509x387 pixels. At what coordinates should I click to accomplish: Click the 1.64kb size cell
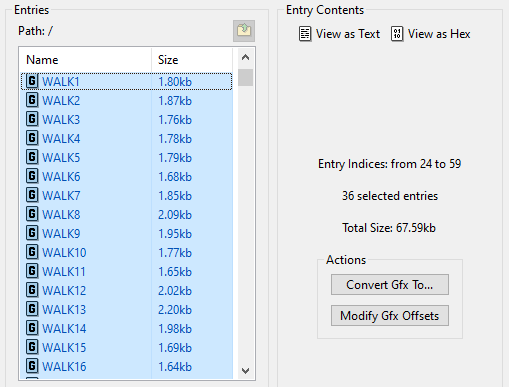pyautogui.click(x=175, y=367)
